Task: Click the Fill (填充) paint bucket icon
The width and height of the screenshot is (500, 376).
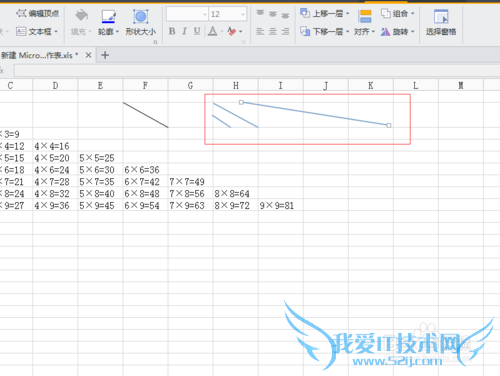Action: [81, 16]
